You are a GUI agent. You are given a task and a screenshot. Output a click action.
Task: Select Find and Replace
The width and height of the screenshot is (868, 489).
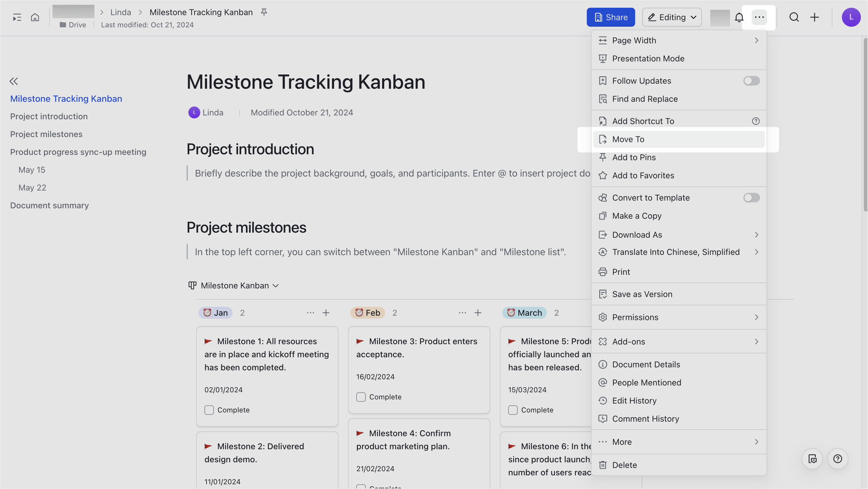pos(679,99)
